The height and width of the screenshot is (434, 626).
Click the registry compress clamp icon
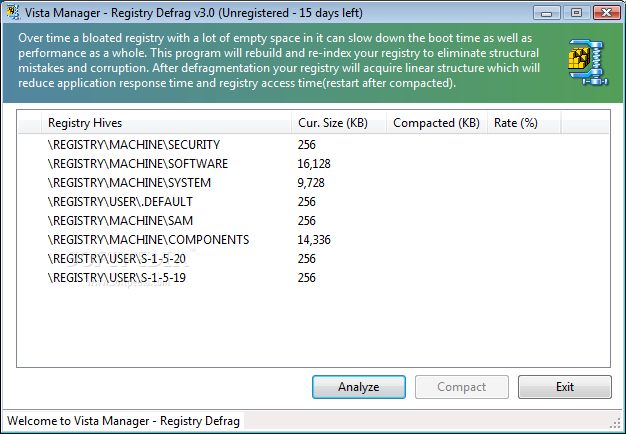coord(587,62)
